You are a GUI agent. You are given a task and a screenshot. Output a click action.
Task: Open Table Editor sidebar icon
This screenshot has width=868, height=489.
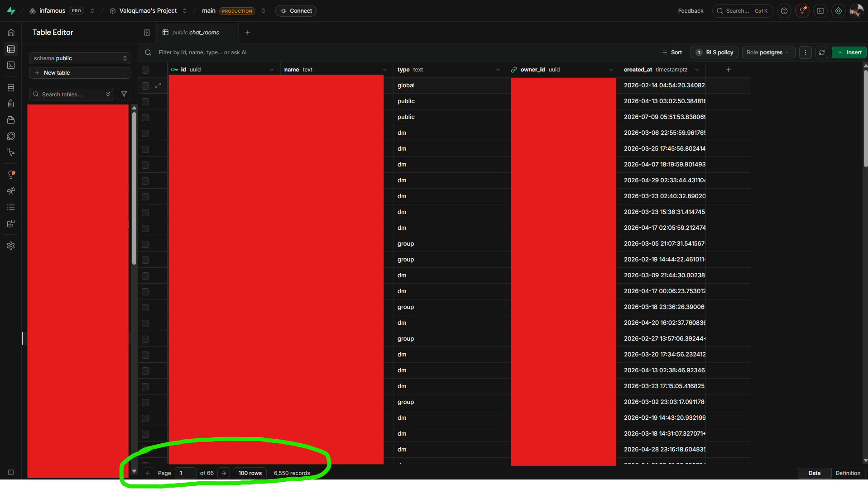(x=11, y=49)
